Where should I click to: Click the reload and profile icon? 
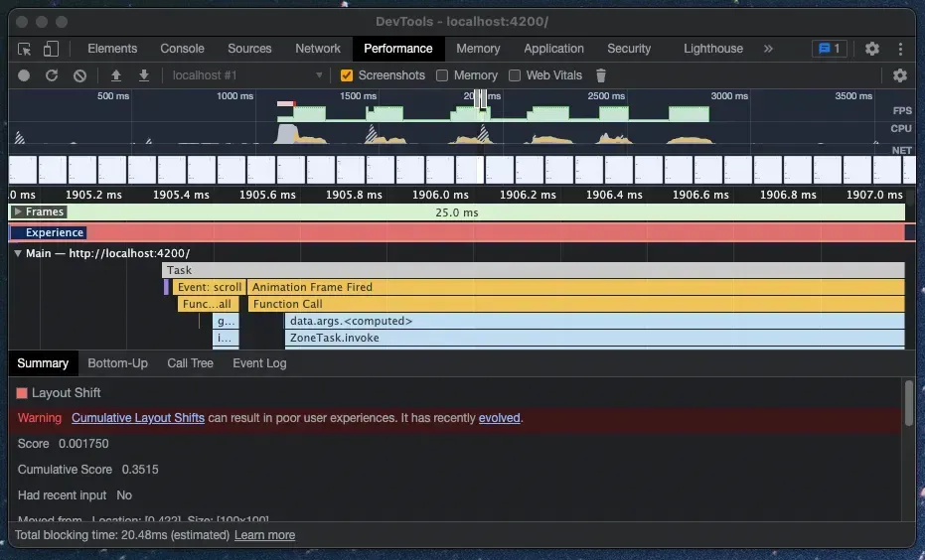[x=52, y=75]
